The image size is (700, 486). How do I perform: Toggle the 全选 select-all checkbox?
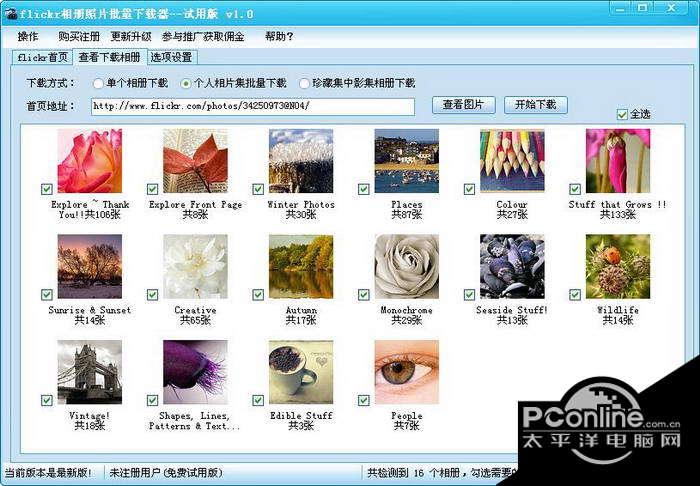tap(622, 115)
